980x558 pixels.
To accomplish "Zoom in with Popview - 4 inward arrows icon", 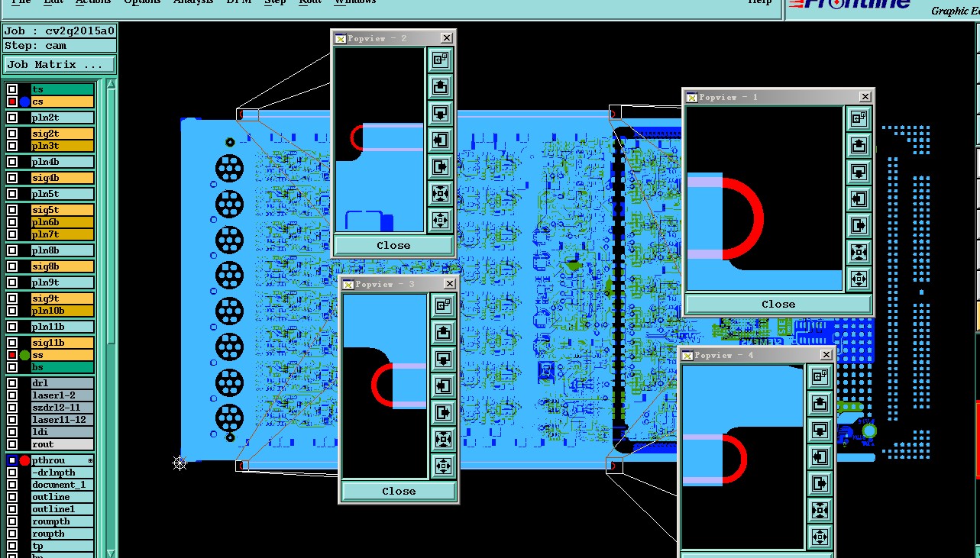I will point(820,511).
